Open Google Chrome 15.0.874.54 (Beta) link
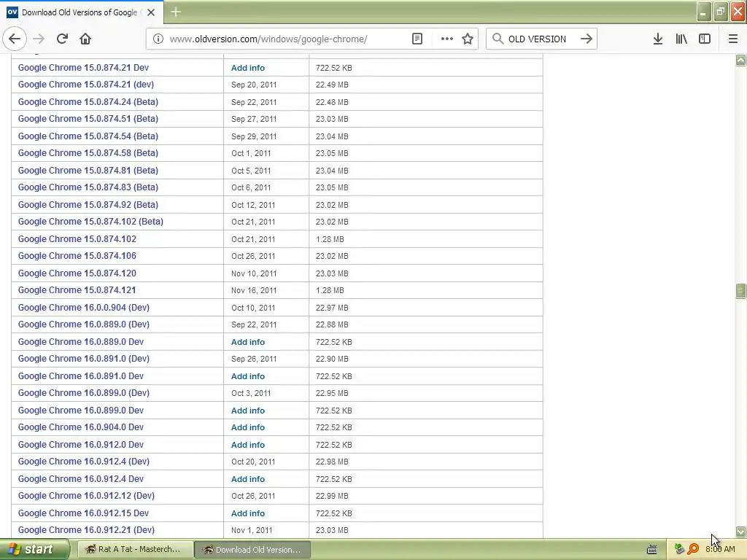The image size is (747, 560). (88, 136)
